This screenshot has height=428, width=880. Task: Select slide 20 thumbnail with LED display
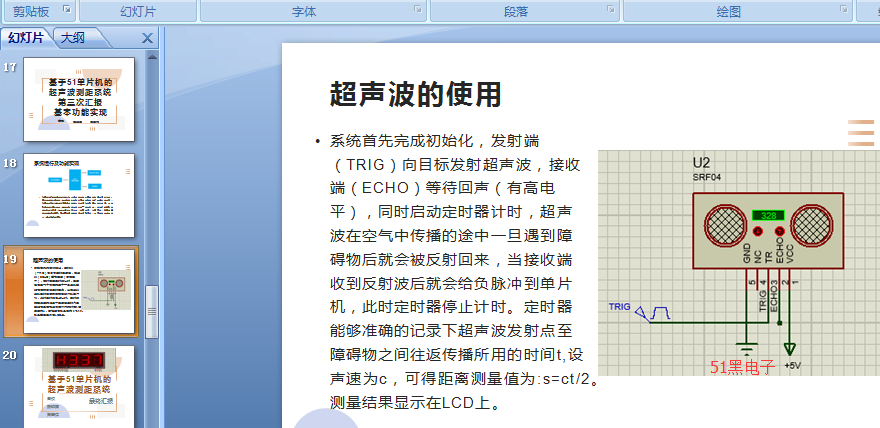tap(79, 387)
